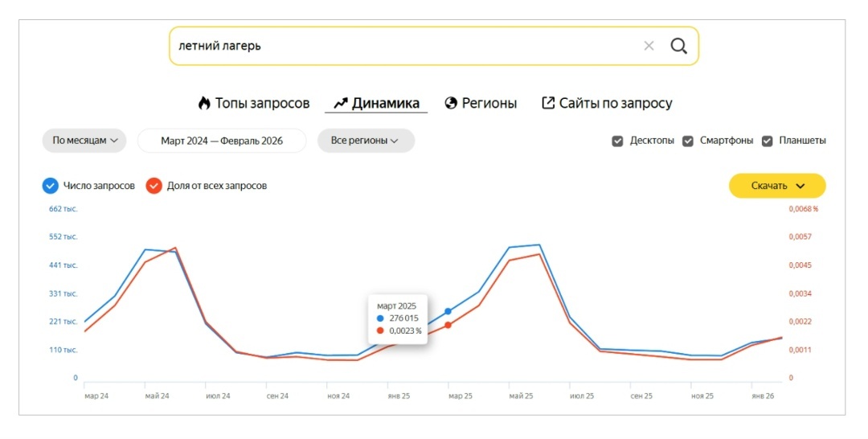Toggle the Смартфоны checkbox
This screenshot has height=439, width=868.
688,141
